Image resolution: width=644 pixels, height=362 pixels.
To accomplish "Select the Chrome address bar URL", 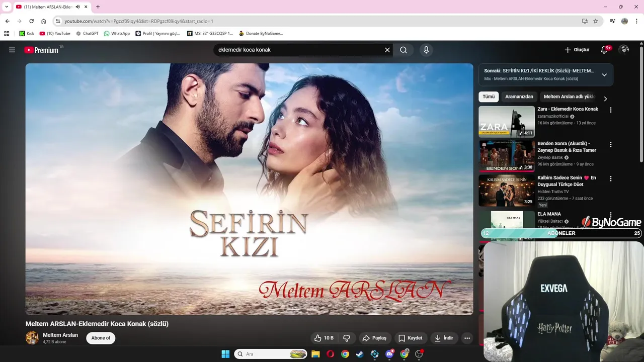I will point(139,21).
